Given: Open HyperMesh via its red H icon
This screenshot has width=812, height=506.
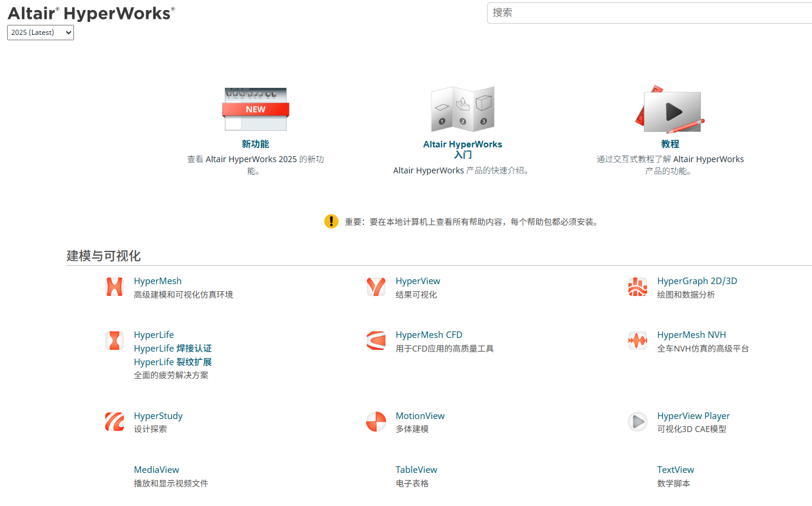Looking at the screenshot, I should [x=114, y=286].
